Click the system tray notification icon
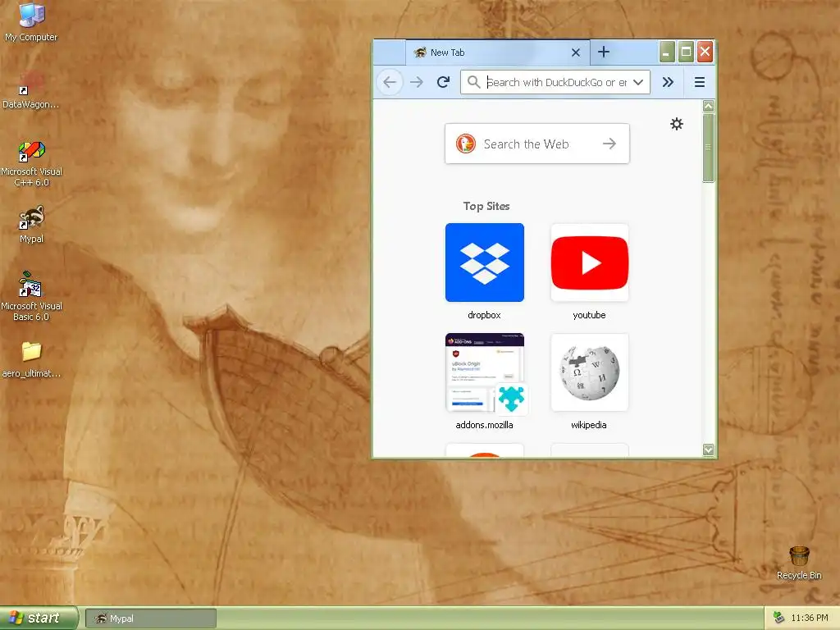The image size is (840, 630). click(x=778, y=619)
